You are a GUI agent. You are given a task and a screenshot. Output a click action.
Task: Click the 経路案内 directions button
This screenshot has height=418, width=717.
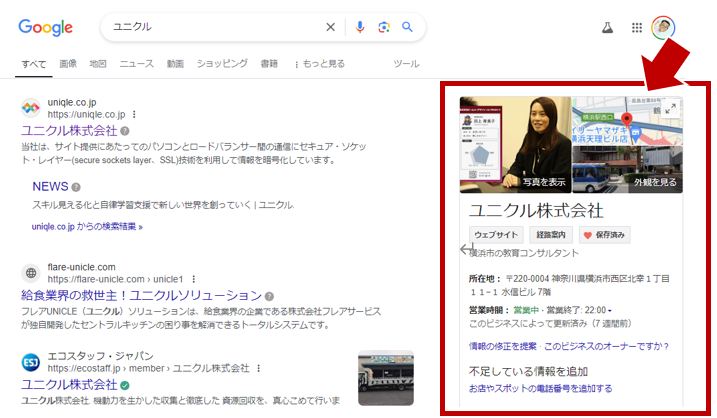(x=552, y=234)
